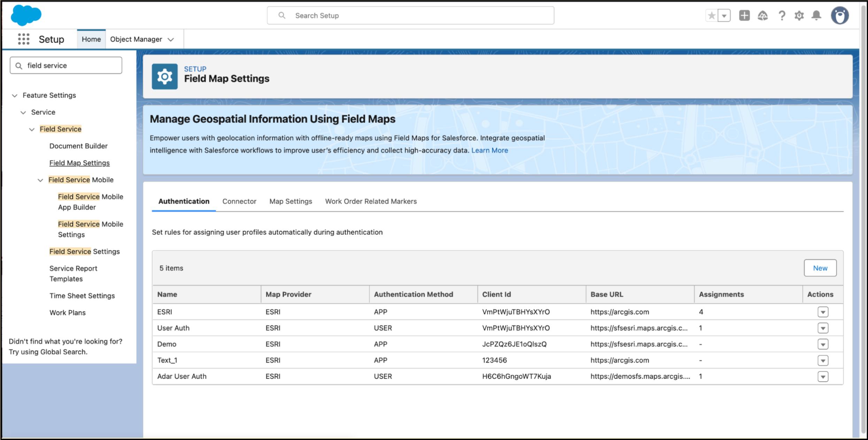Click the New button

pyautogui.click(x=820, y=268)
